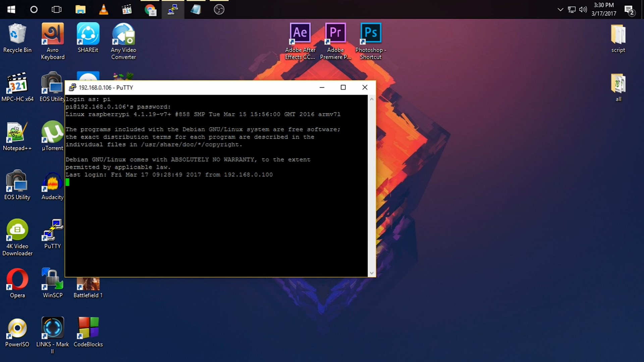The width and height of the screenshot is (644, 362).
Task: Select the Photoshop - Shortcut icon
Action: (x=371, y=41)
